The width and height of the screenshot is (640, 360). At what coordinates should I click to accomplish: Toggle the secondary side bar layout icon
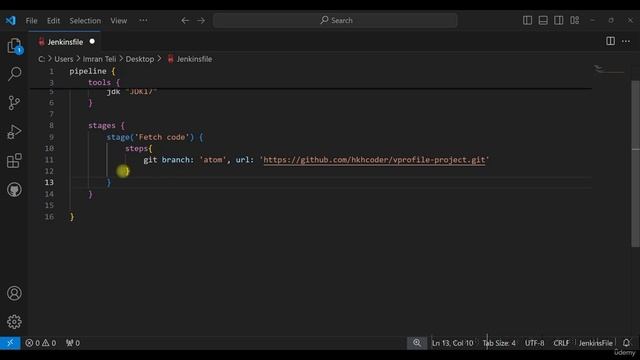[559, 20]
